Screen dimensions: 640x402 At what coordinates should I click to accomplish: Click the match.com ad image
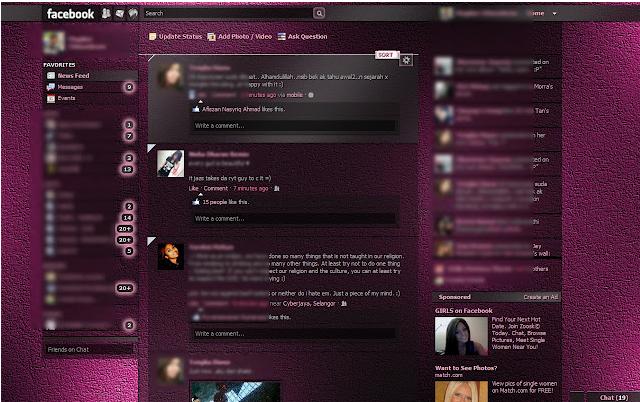[461, 391]
